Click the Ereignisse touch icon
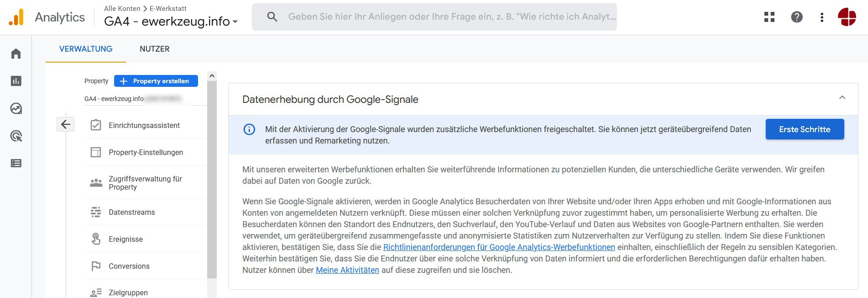868x298 pixels. tap(96, 239)
